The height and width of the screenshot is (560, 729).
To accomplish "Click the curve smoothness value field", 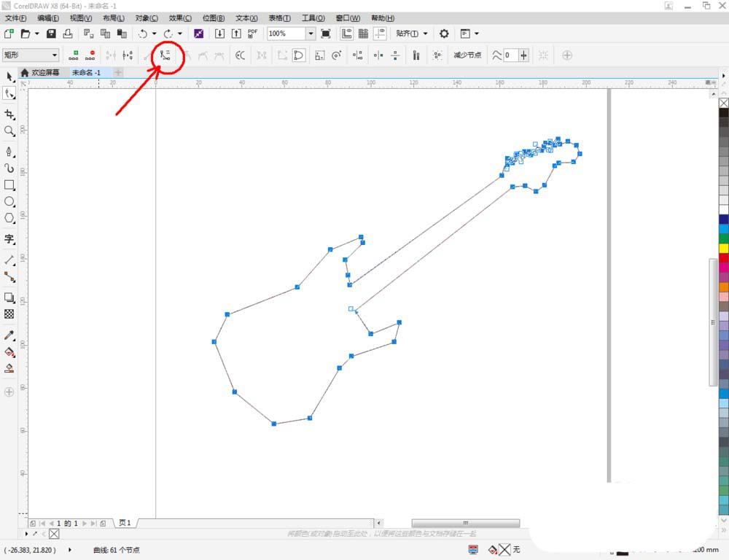I will (510, 55).
